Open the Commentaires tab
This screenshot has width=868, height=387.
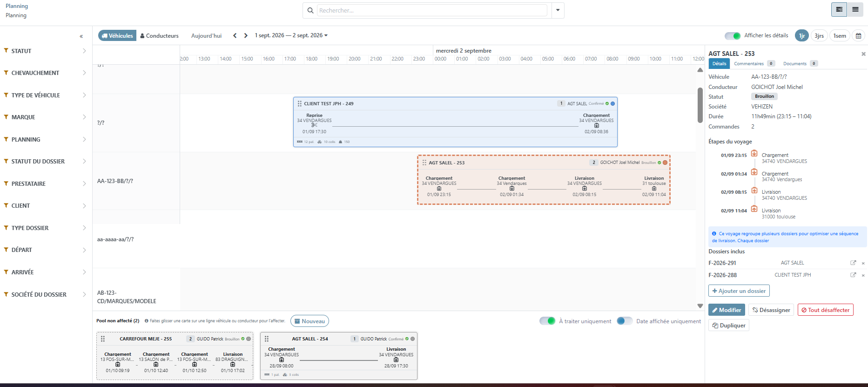click(x=754, y=64)
